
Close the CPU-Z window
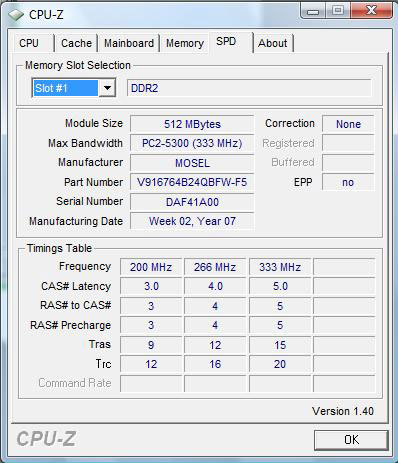[x=371, y=11]
